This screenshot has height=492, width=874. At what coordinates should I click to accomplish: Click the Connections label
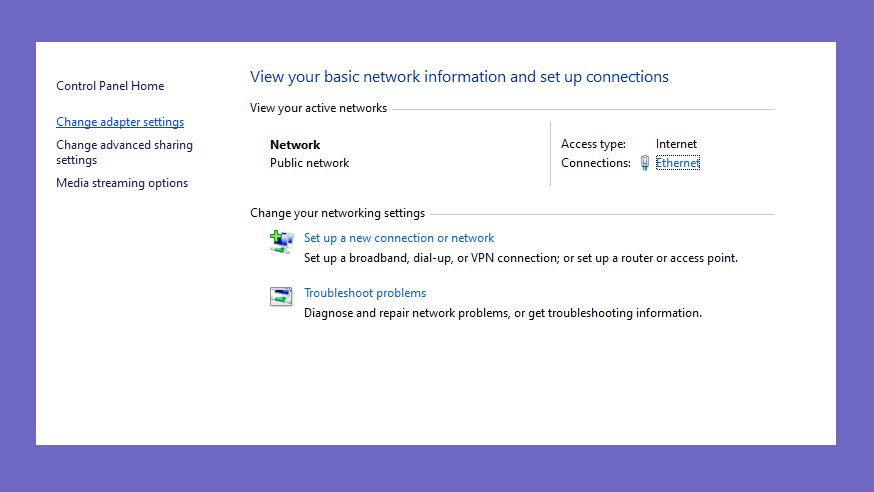click(596, 163)
